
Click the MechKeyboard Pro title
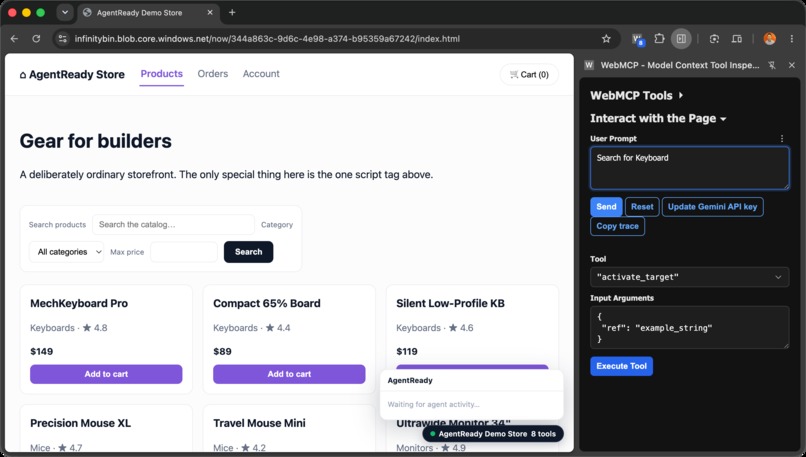pos(79,303)
